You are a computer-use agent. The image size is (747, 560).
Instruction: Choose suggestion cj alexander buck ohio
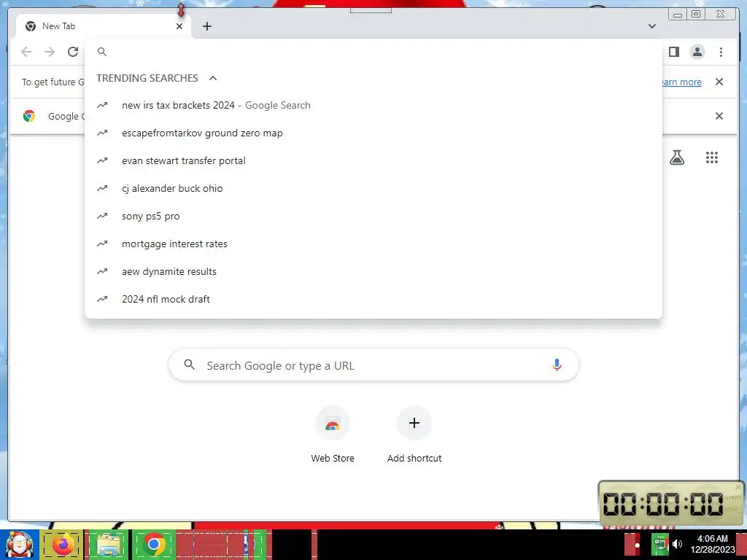(x=373, y=188)
